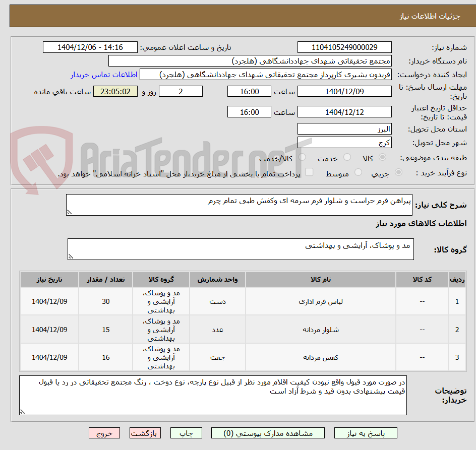
Task: Click the خروج exit button
Action: [104, 433]
